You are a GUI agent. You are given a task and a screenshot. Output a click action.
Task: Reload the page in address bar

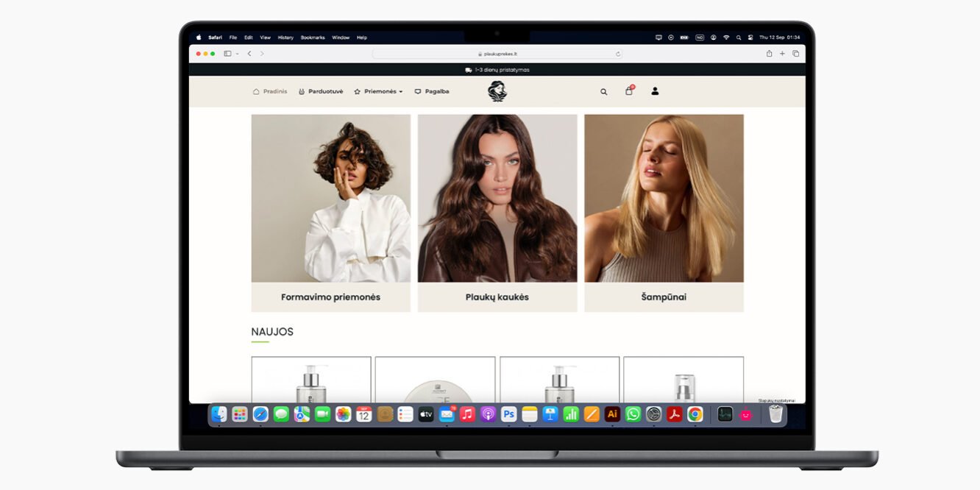[618, 54]
